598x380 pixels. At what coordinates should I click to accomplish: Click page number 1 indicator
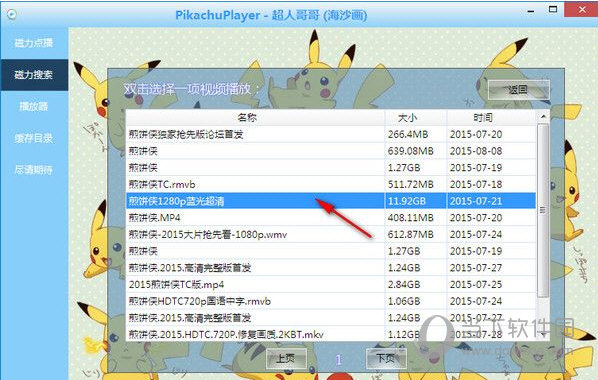click(x=338, y=359)
